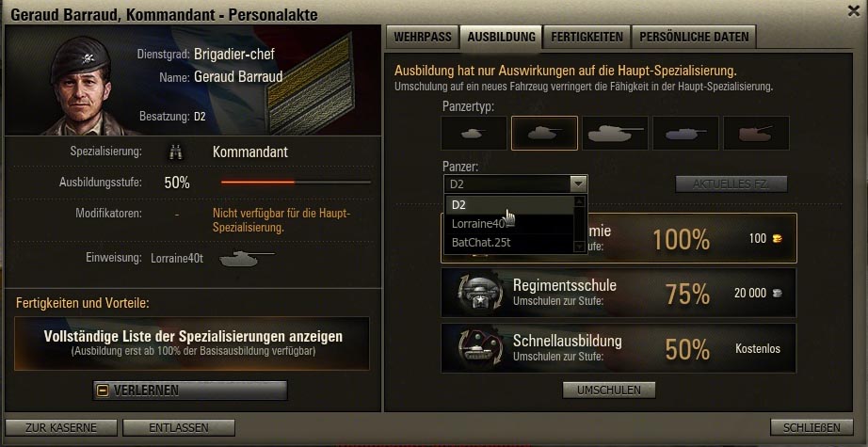Choose Regimentsschule 75% training option
Image resolution: width=868 pixels, height=447 pixels.
point(619,293)
